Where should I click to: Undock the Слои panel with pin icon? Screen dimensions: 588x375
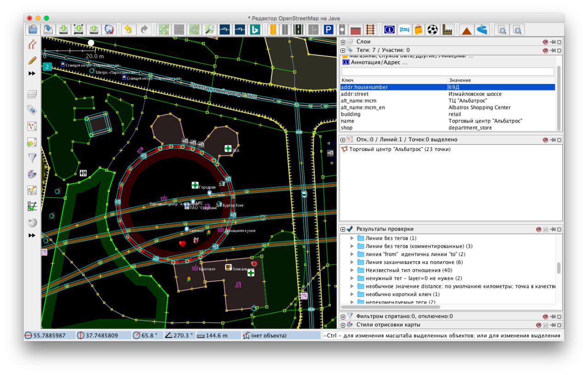(553, 42)
